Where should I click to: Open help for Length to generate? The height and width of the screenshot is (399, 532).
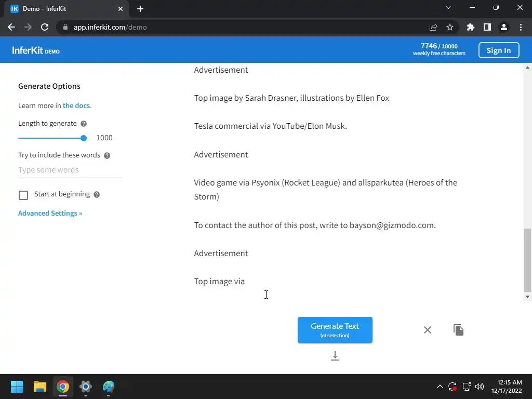[84, 124]
